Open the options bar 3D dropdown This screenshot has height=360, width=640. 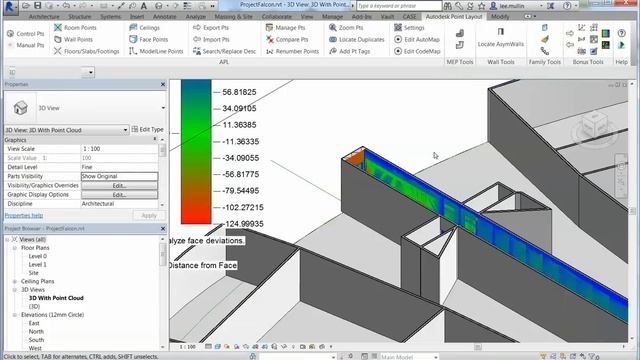pyautogui.click(x=90, y=72)
